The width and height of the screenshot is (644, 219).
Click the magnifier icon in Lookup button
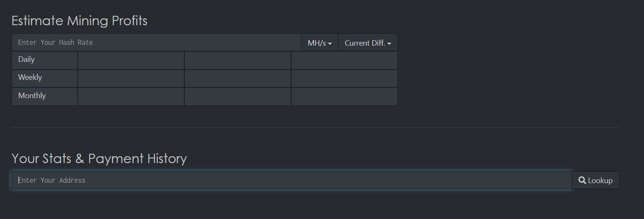tap(582, 181)
